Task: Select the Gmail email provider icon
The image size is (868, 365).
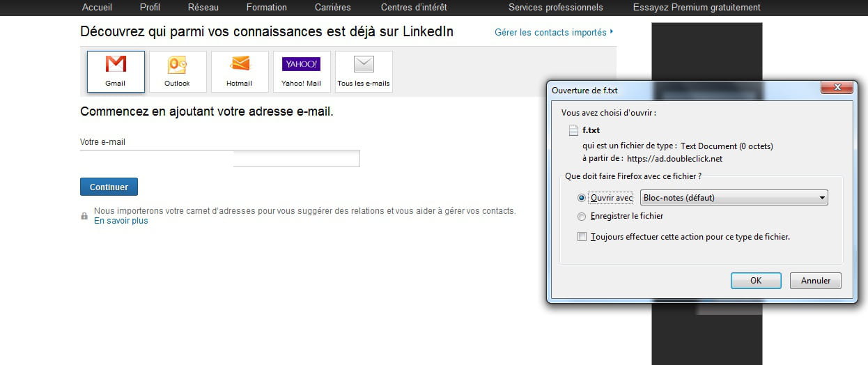Action: pyautogui.click(x=116, y=65)
